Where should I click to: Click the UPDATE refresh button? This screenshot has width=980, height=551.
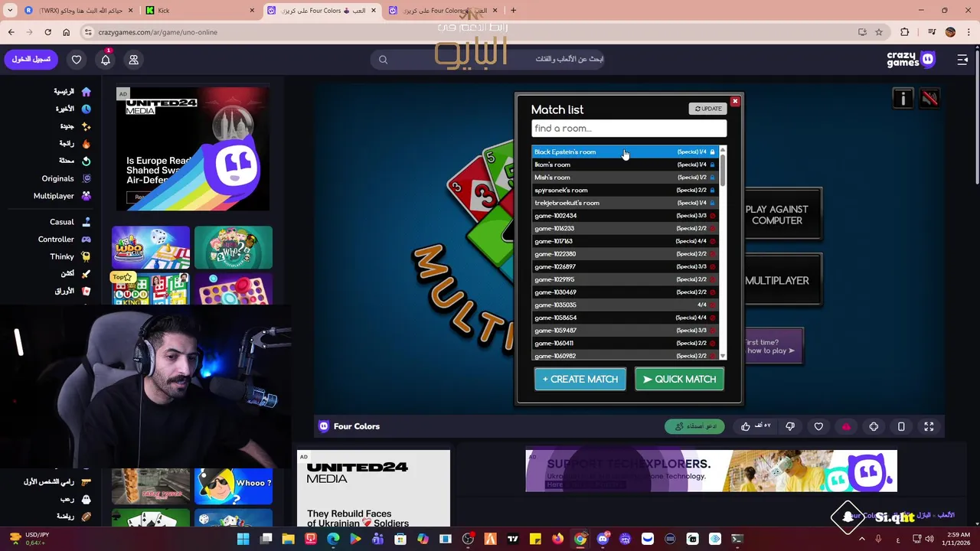click(707, 109)
